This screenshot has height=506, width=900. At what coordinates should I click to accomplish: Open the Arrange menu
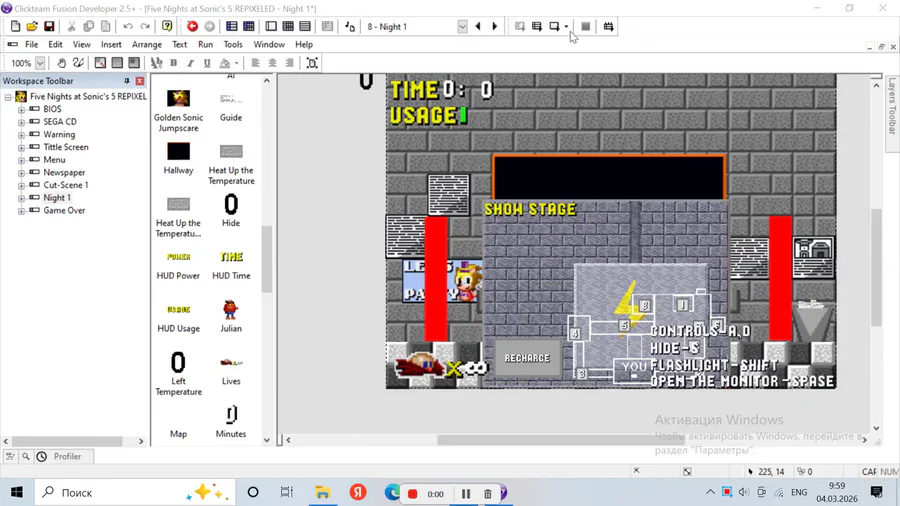pyautogui.click(x=146, y=44)
